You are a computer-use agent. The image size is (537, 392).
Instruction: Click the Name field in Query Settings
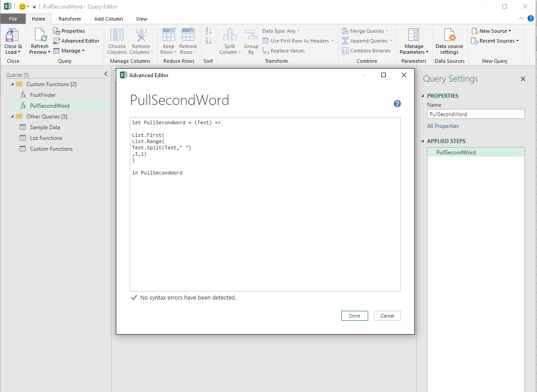click(475, 114)
